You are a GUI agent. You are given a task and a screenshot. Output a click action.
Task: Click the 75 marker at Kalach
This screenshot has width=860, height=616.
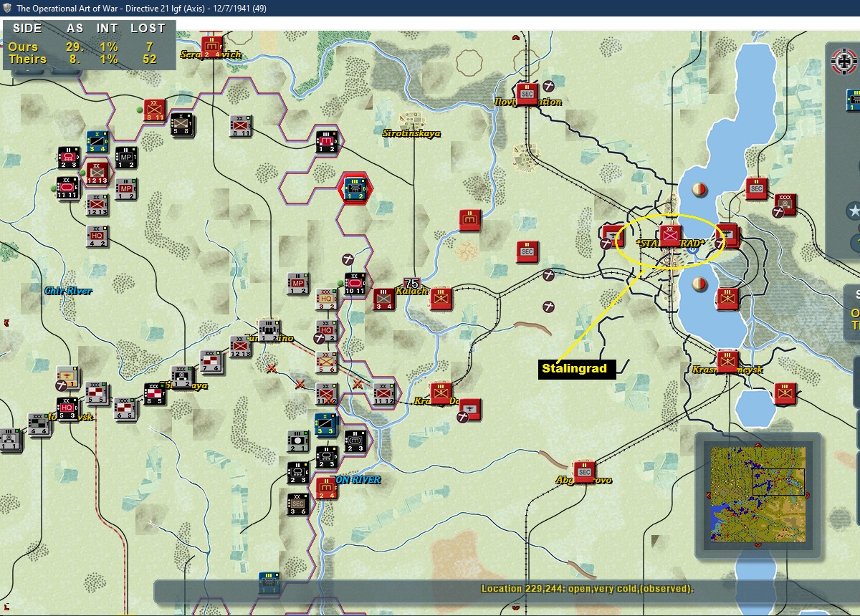click(x=411, y=284)
